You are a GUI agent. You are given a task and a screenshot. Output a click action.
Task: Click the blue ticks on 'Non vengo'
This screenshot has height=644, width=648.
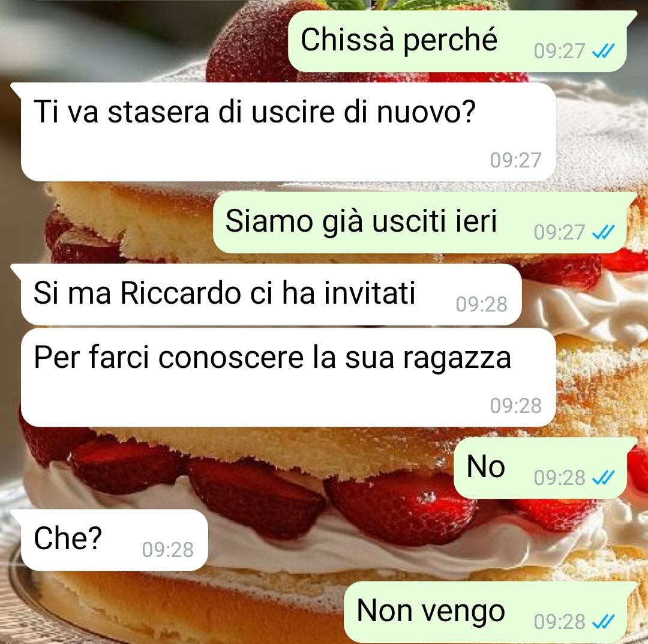pyautogui.click(x=604, y=622)
